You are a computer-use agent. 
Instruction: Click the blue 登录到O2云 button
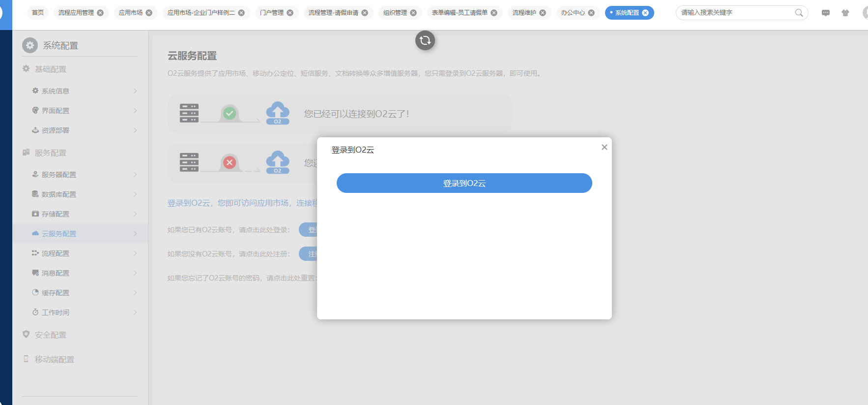pos(464,183)
